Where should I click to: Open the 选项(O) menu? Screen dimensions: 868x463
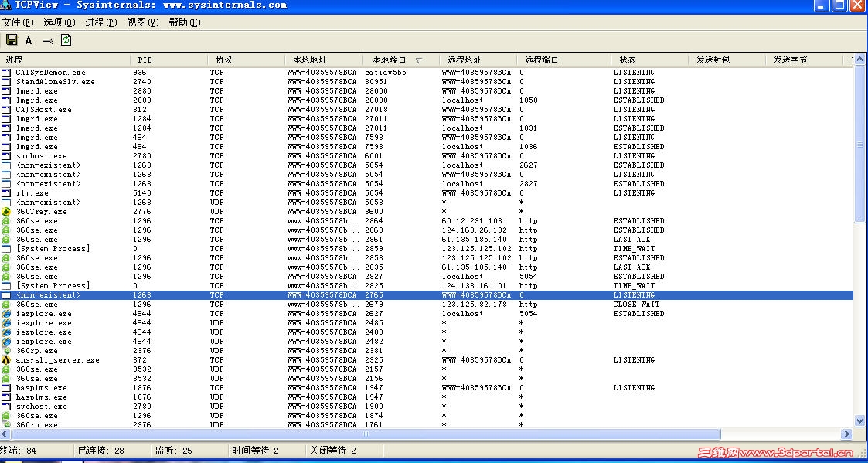click(60, 22)
